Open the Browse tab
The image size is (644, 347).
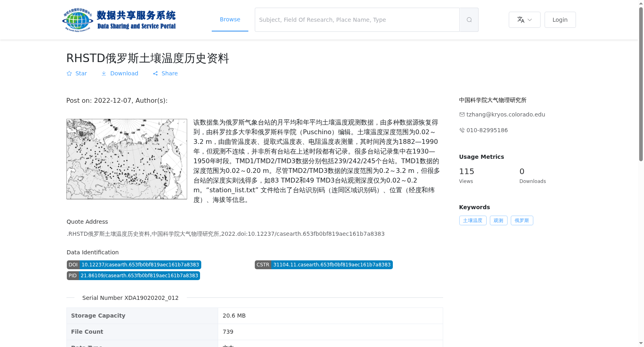(230, 19)
